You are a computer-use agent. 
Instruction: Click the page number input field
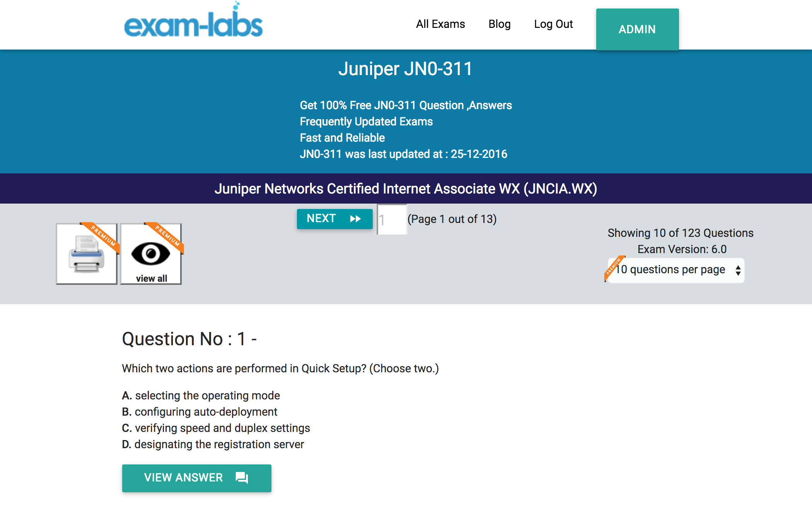pos(392,219)
